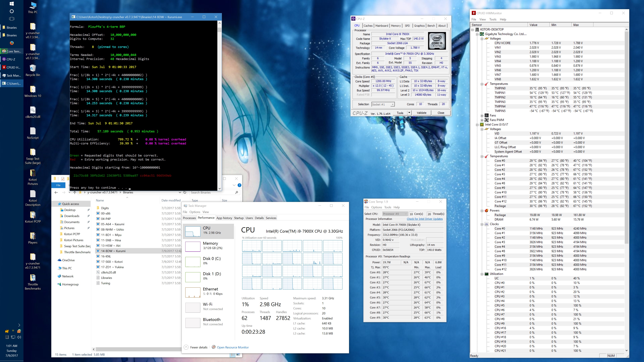Click the Explorer refresh button
Screen dimensions: 644x362
tap(185, 192)
